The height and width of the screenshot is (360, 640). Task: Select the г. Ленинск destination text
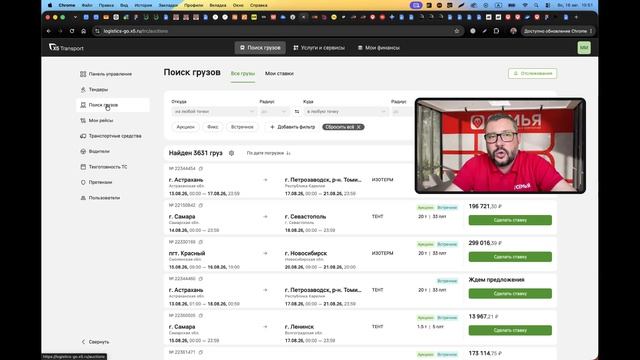[x=299, y=327]
